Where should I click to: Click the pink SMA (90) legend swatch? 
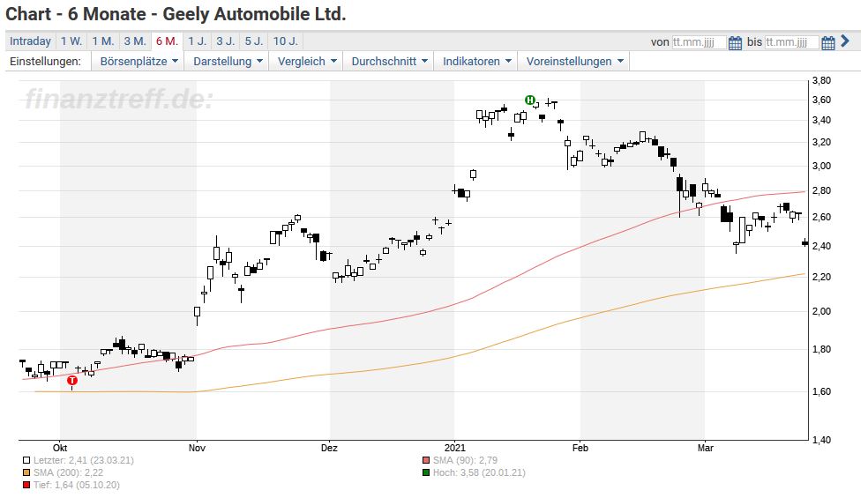(426, 460)
